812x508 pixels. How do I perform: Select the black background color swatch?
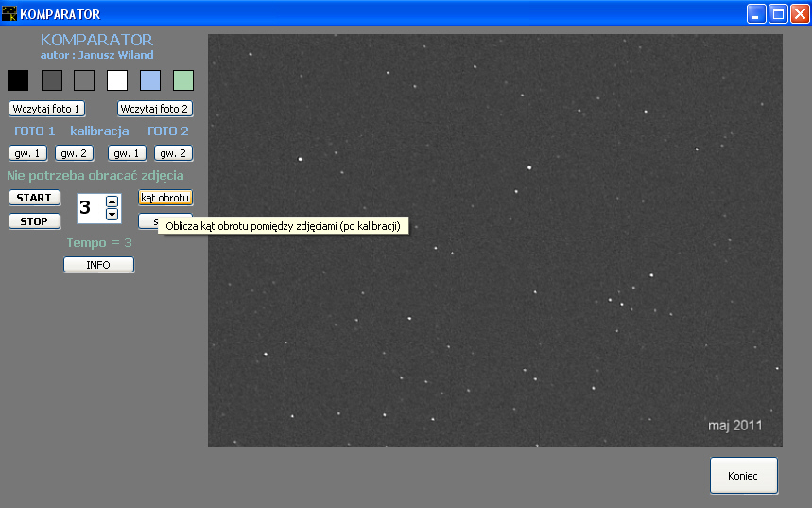tap(18, 80)
